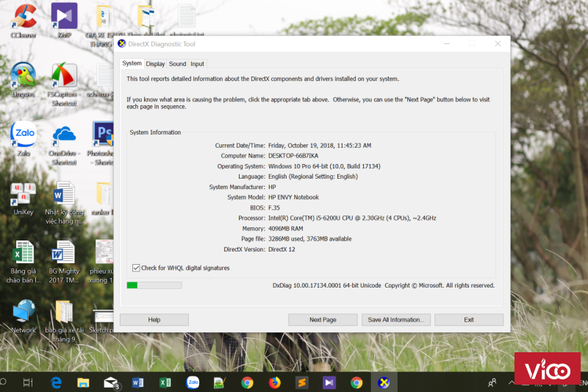Open the CCleaner desktop shortcut
The image size is (588, 392).
click(24, 20)
